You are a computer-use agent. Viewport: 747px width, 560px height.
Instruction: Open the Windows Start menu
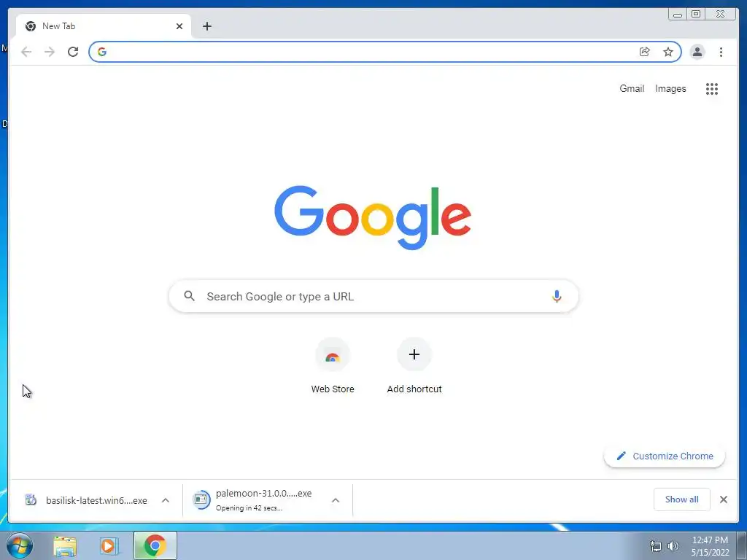[20, 545]
